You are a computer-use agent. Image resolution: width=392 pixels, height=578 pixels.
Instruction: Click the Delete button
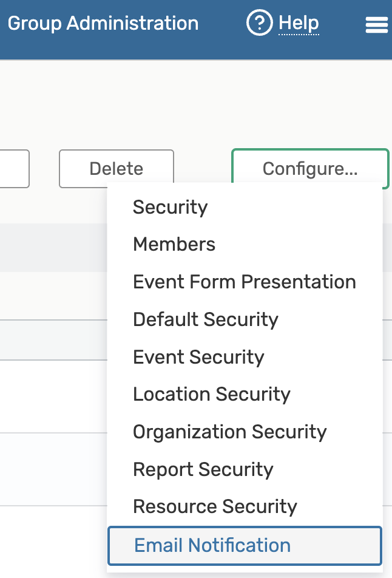(x=116, y=169)
